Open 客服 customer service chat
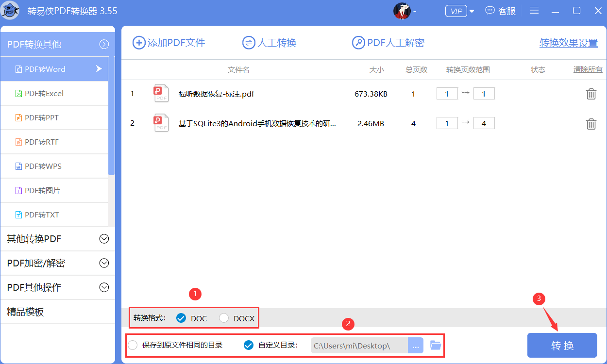This screenshot has height=364, width=607. [501, 11]
